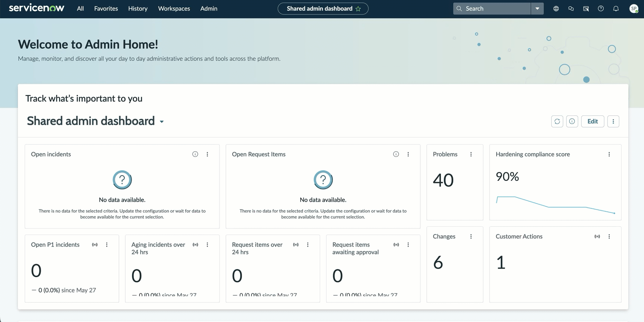644x322 pixels.
Task: Click the Hardening compliance trend line chart
Action: (555, 205)
